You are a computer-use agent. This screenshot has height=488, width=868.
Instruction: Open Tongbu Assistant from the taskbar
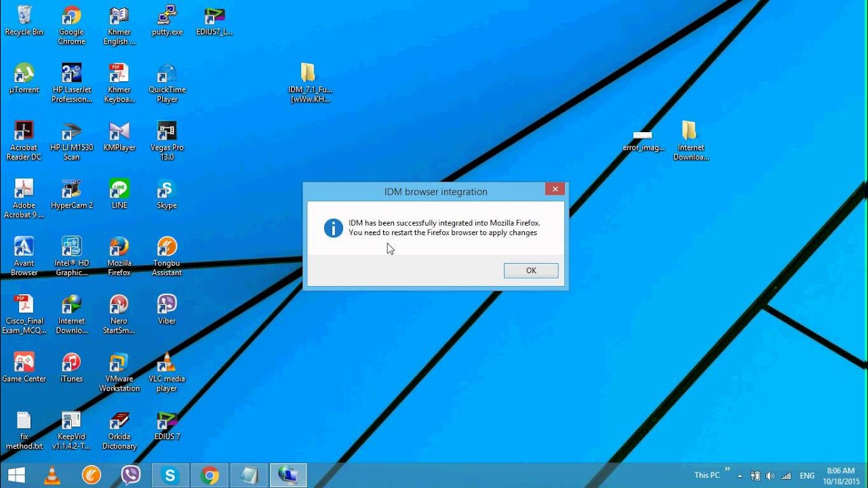(91, 475)
